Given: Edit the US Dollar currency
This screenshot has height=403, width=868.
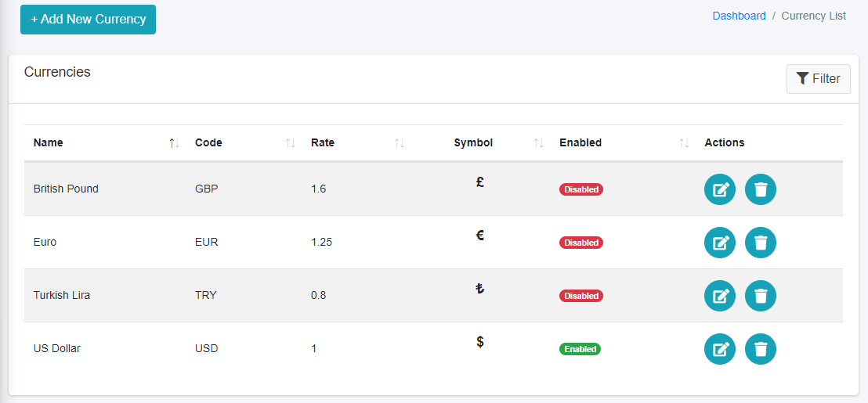Looking at the screenshot, I should (x=720, y=349).
